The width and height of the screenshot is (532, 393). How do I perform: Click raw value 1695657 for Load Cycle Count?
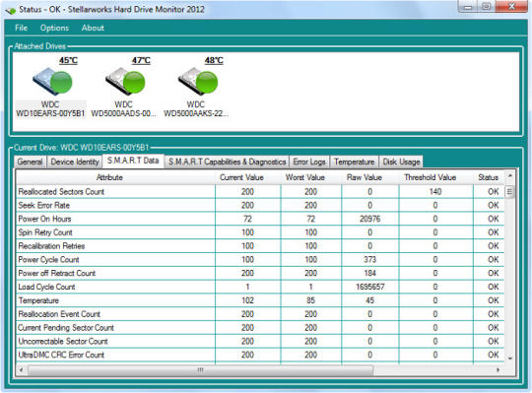(369, 287)
